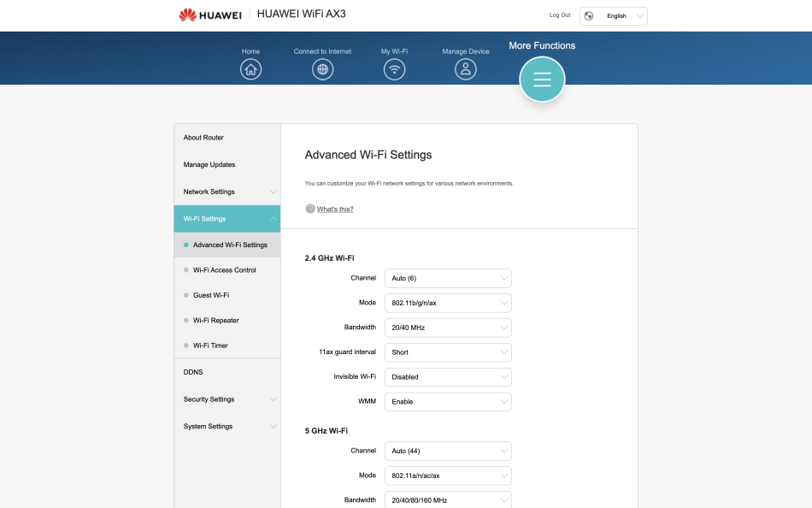Click the Advanced Wi-Fi Settings page title
Viewport: 812px width, 508px height.
click(368, 155)
